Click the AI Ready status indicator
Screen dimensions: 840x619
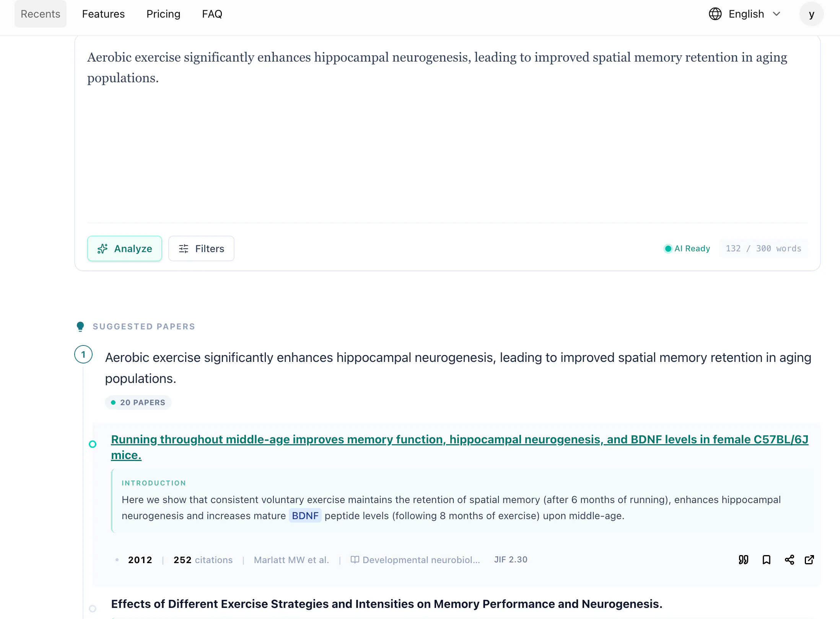click(x=687, y=249)
